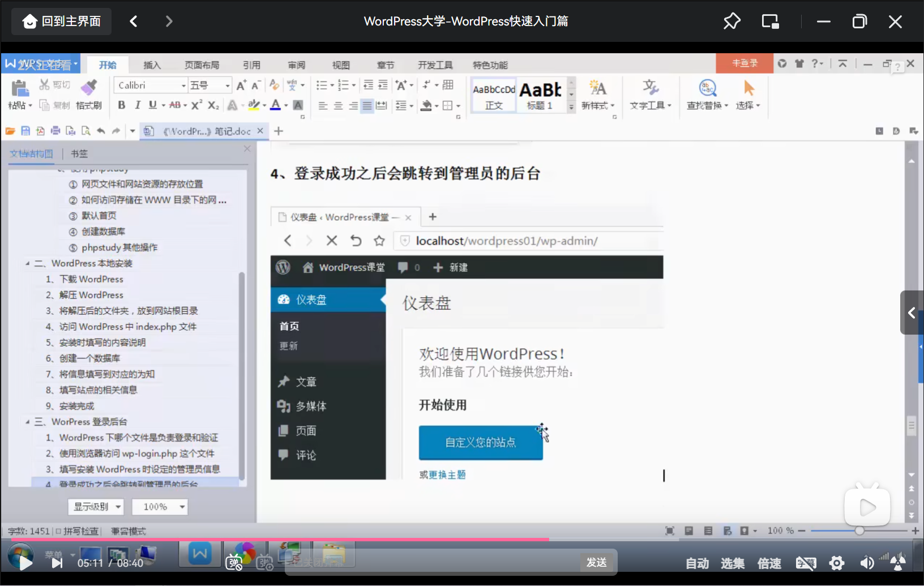Open the font size 五号 dropdown

pyautogui.click(x=228, y=85)
